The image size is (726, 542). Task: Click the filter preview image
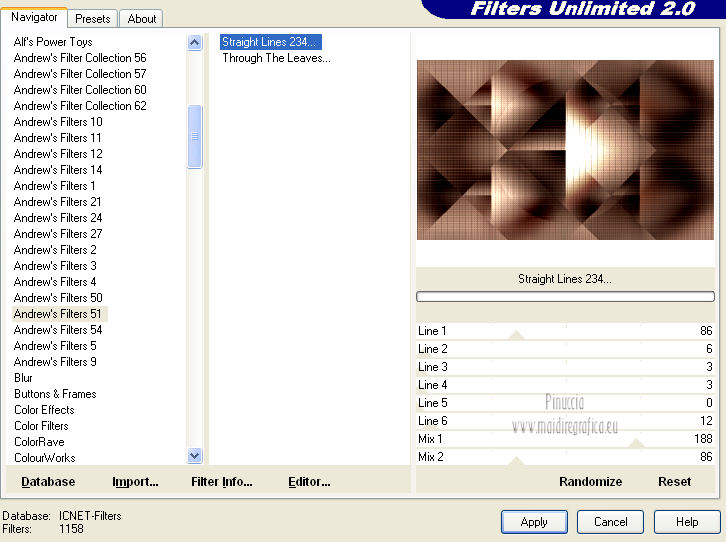[x=565, y=150]
